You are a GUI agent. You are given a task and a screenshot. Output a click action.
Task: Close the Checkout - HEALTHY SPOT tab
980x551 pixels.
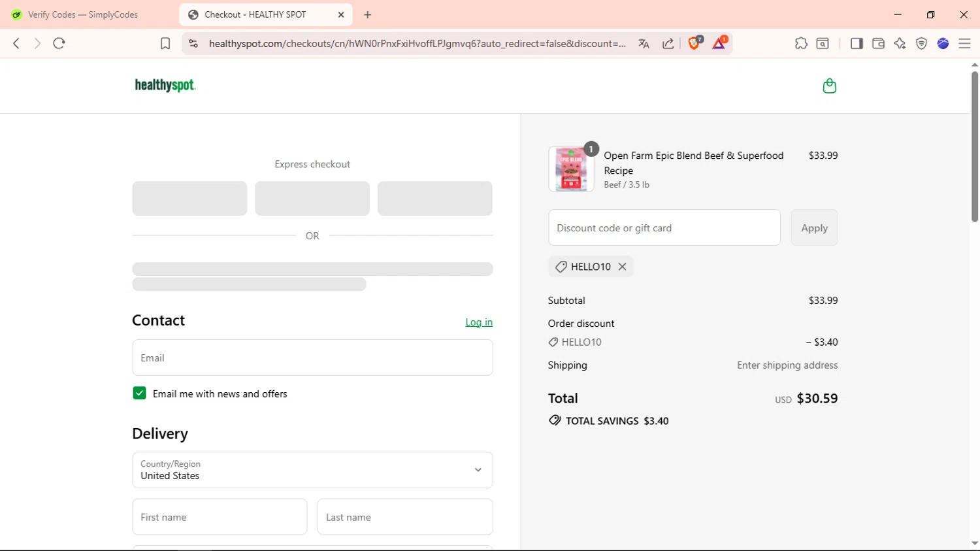[x=341, y=14]
